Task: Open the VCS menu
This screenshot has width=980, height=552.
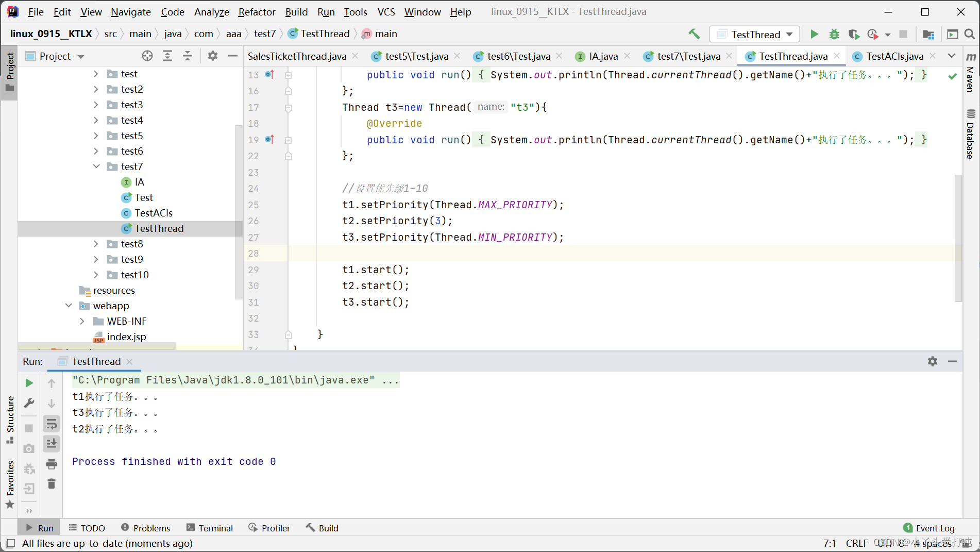Action: pos(386,12)
